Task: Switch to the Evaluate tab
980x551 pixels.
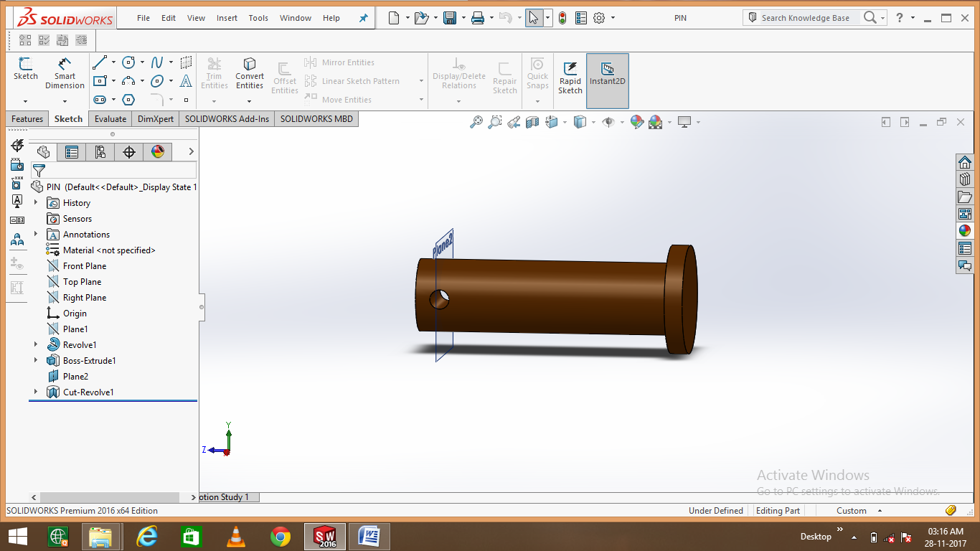Action: tap(110, 118)
